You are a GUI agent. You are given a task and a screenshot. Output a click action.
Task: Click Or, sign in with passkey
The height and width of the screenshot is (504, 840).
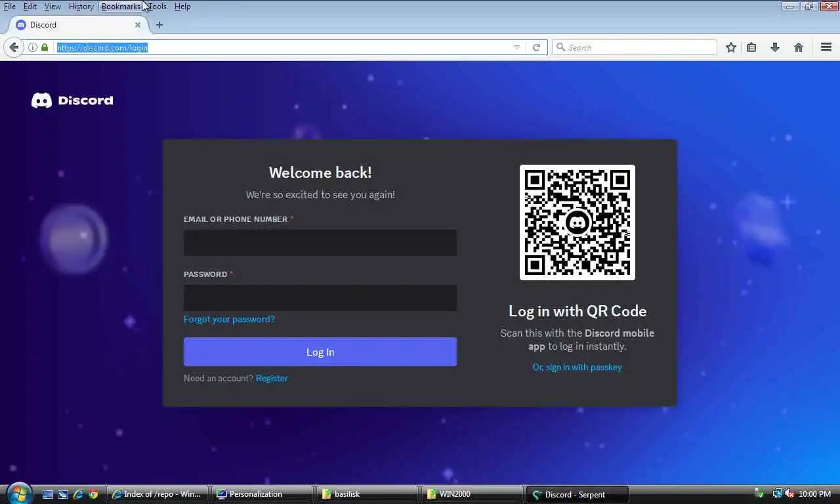point(577,367)
